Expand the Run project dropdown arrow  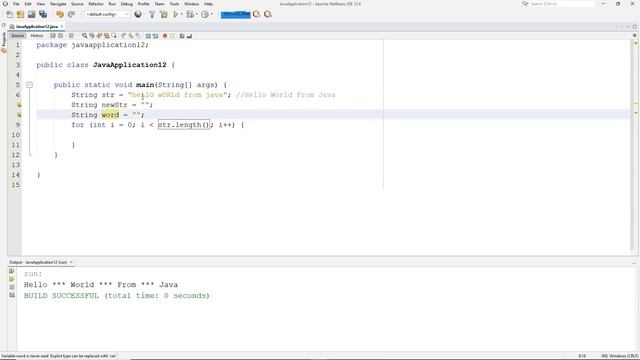pyautogui.click(x=182, y=14)
